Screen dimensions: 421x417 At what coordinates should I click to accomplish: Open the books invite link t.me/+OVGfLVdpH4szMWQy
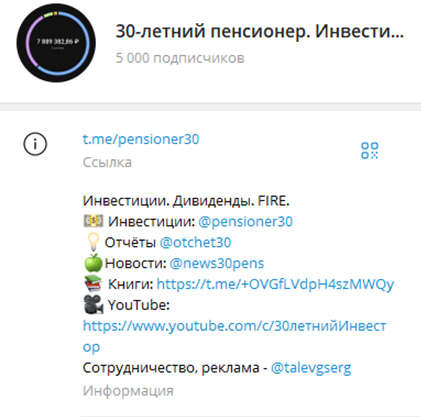pyautogui.click(x=275, y=284)
